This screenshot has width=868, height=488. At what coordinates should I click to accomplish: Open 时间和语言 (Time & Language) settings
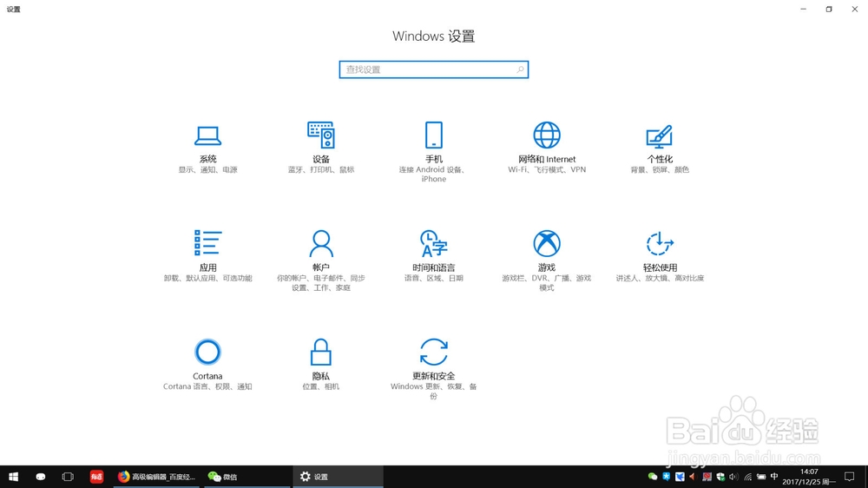coord(433,256)
